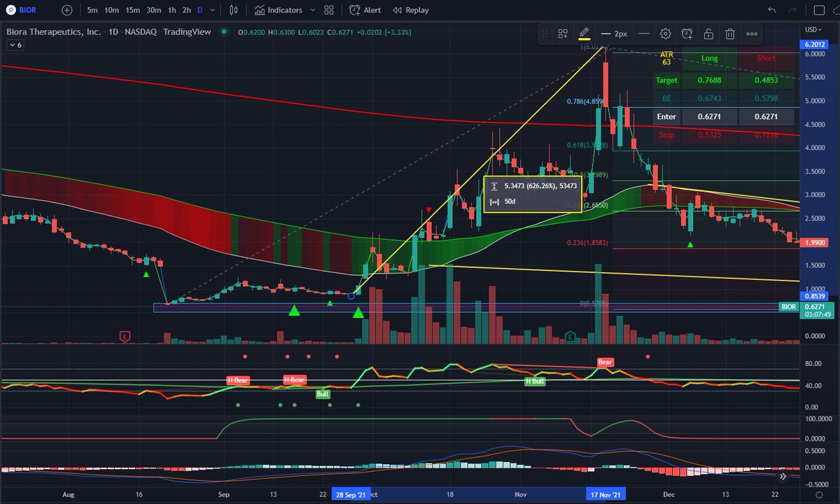The image size is (840, 504).
Task: Start bar Replay mode
Action: (411, 10)
